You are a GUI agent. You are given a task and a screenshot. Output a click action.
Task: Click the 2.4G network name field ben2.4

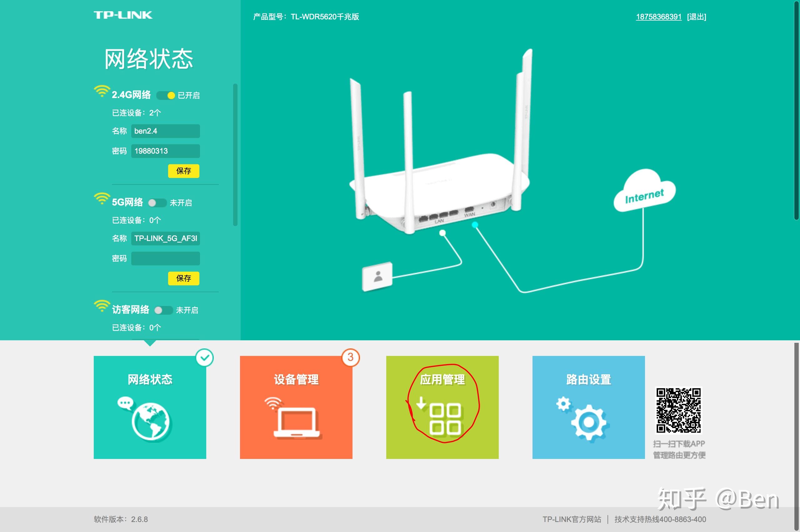165,131
